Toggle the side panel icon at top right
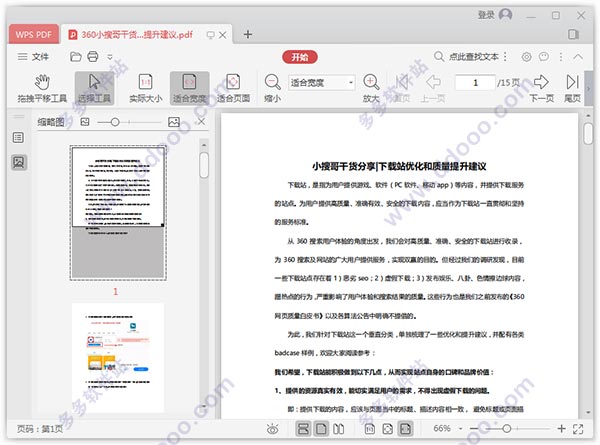This screenshot has width=600, height=445. coord(573,34)
